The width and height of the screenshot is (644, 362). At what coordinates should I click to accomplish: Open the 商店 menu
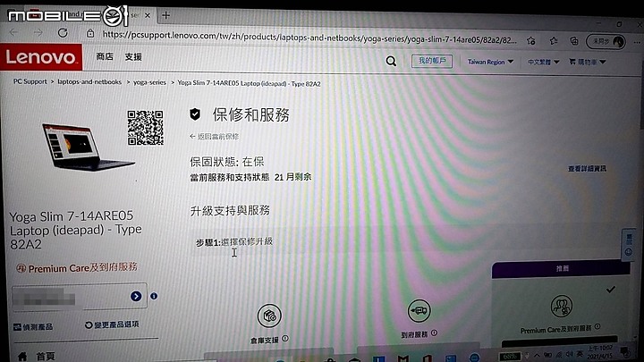(x=105, y=56)
